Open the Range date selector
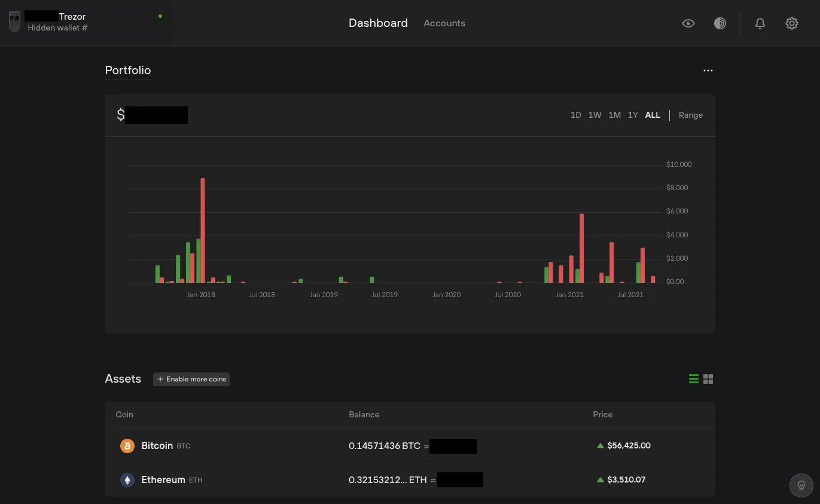The image size is (820, 504). 690,115
